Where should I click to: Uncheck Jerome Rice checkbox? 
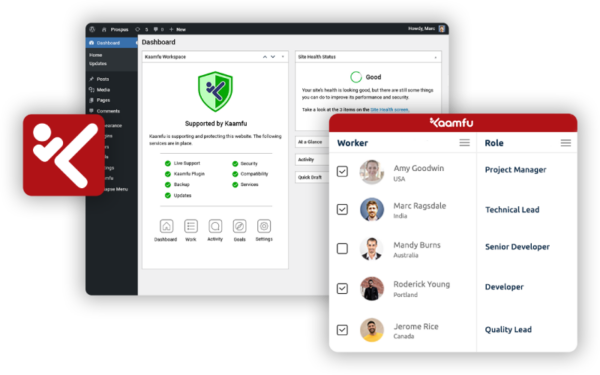(342, 329)
